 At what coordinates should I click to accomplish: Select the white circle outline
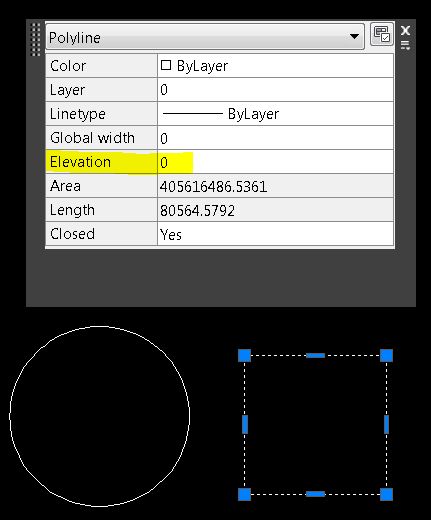[100, 327]
